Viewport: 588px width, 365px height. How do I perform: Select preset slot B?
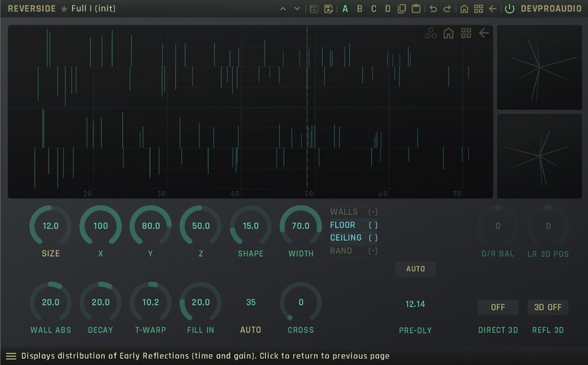coord(360,8)
